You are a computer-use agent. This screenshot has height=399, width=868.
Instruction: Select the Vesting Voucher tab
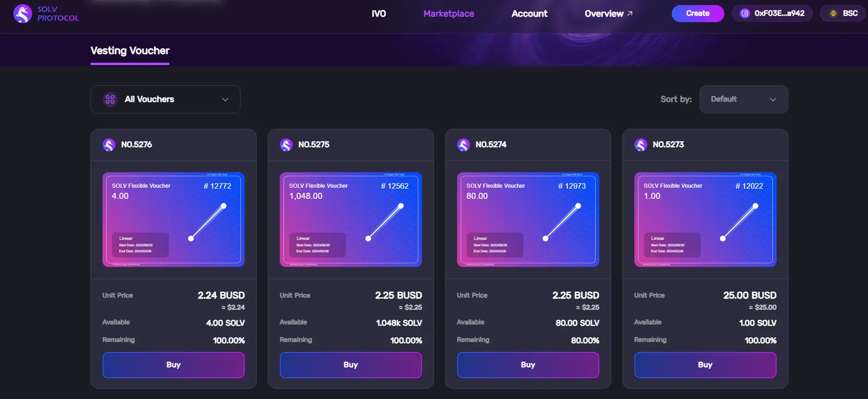(x=130, y=51)
